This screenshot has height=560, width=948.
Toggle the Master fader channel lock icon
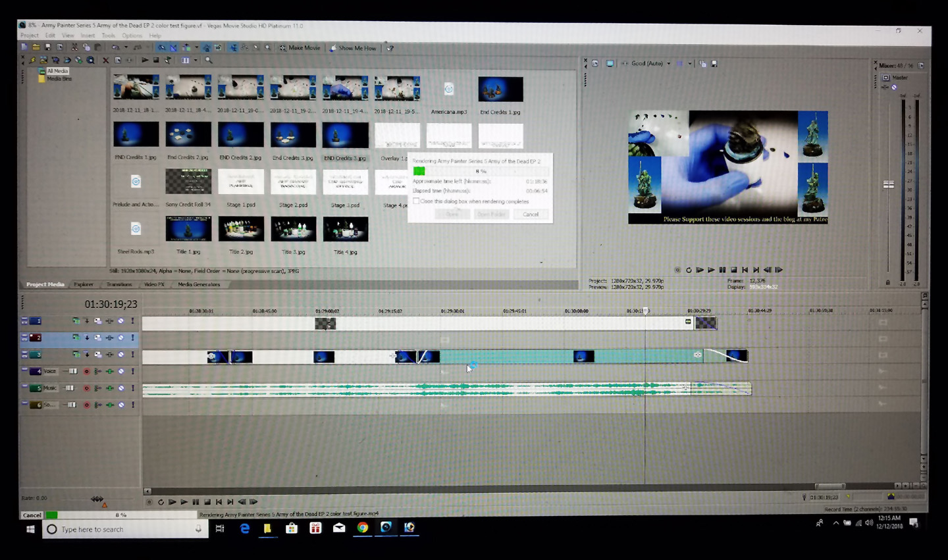[887, 282]
